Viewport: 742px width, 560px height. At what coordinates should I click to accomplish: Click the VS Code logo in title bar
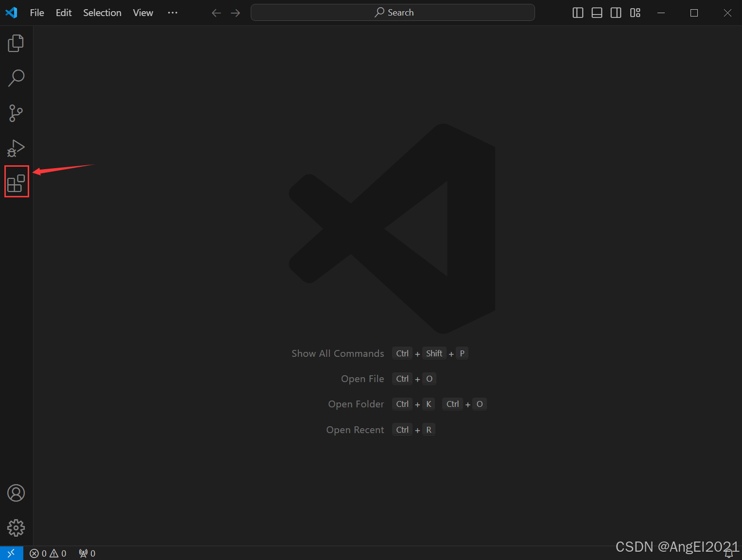[x=11, y=13]
